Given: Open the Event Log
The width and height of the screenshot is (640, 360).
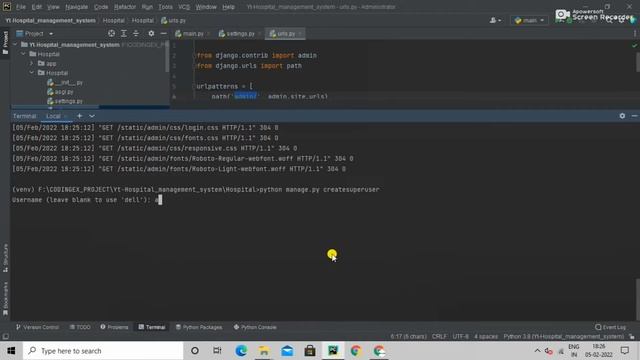Looking at the screenshot, I should [x=611, y=327].
